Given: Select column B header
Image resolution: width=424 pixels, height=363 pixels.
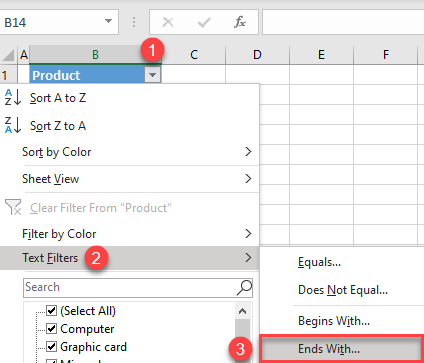Looking at the screenshot, I should click(x=95, y=55).
